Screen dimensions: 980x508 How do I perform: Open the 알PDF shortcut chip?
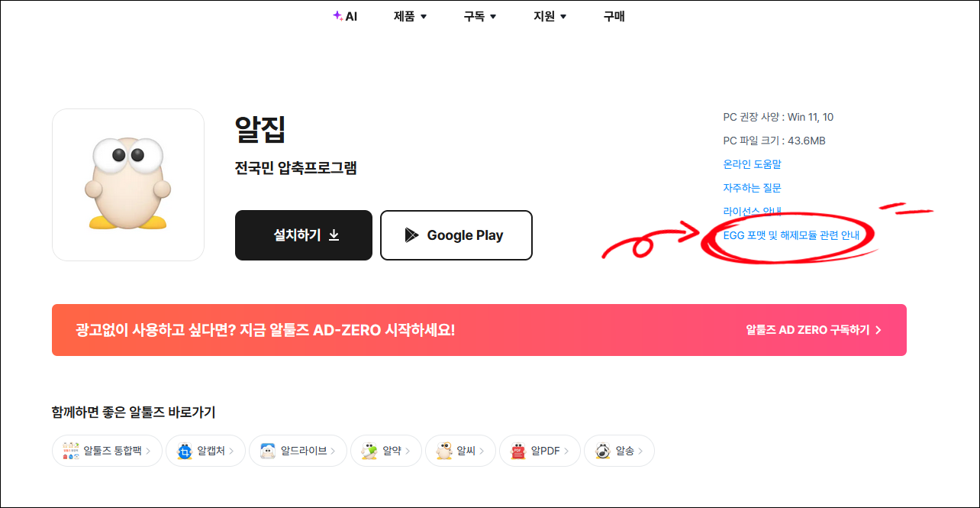[x=540, y=451]
